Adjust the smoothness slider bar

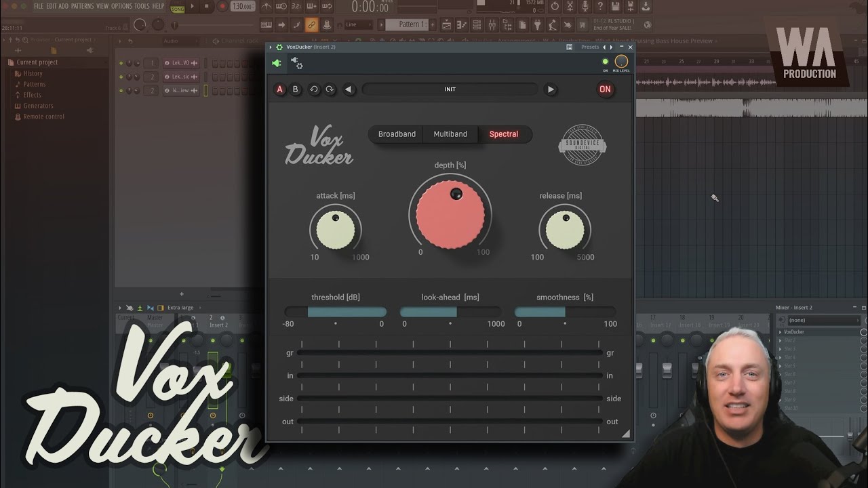(x=565, y=312)
